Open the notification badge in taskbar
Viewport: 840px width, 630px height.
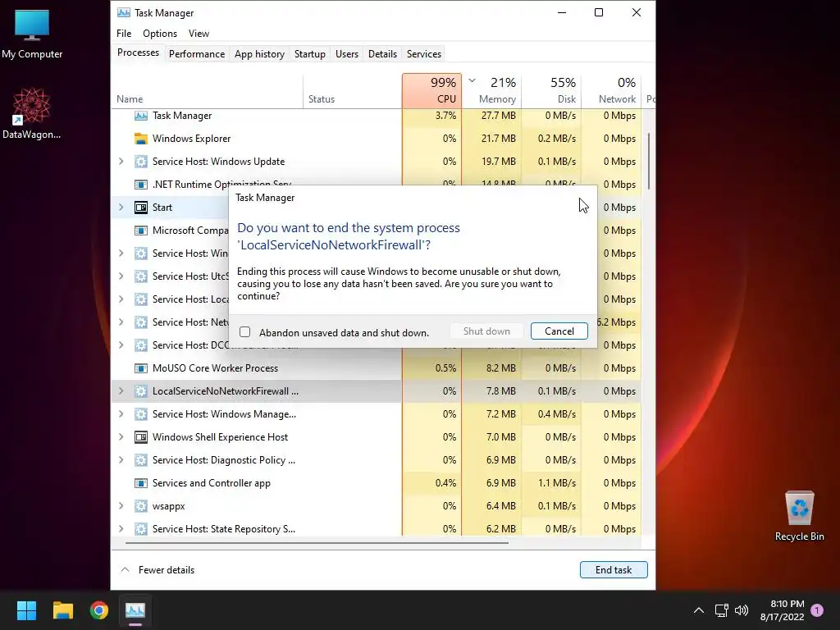coord(817,610)
